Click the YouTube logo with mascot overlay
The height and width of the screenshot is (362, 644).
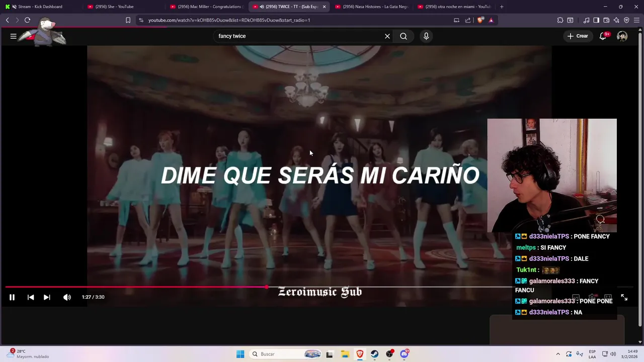pos(43,34)
